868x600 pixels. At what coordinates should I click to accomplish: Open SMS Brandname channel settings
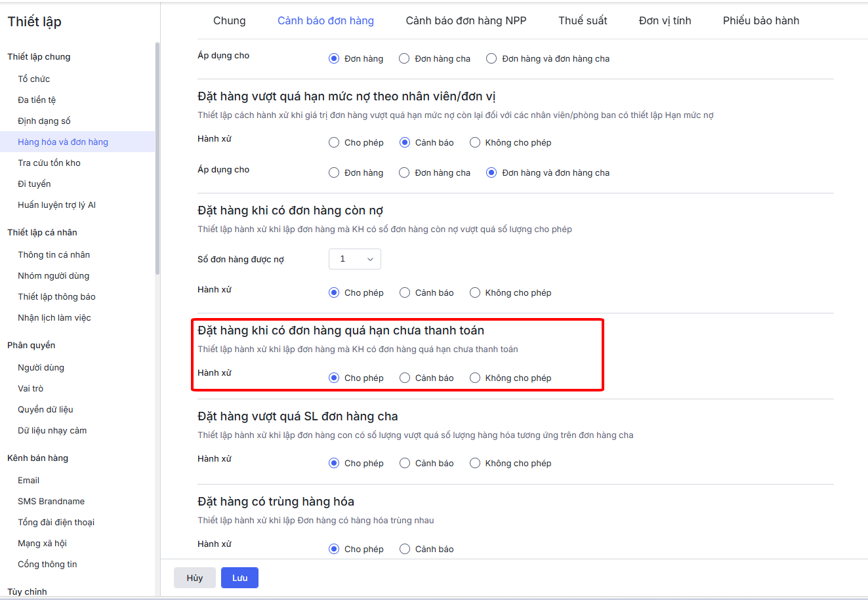[x=51, y=501]
